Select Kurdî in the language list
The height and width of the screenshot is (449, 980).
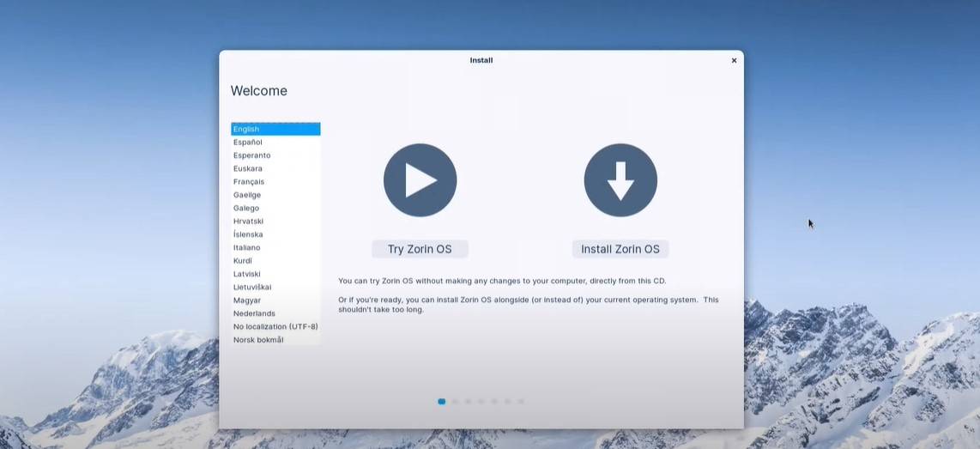[x=275, y=260]
